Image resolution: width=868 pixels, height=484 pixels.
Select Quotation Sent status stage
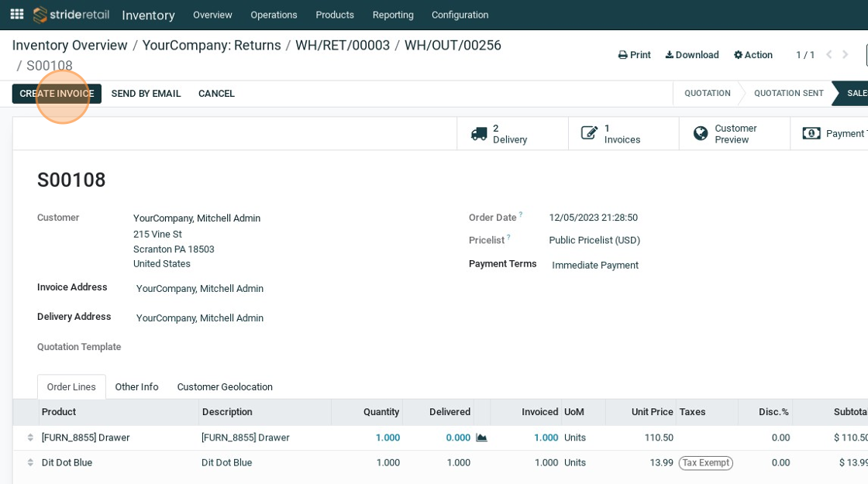[788, 94]
